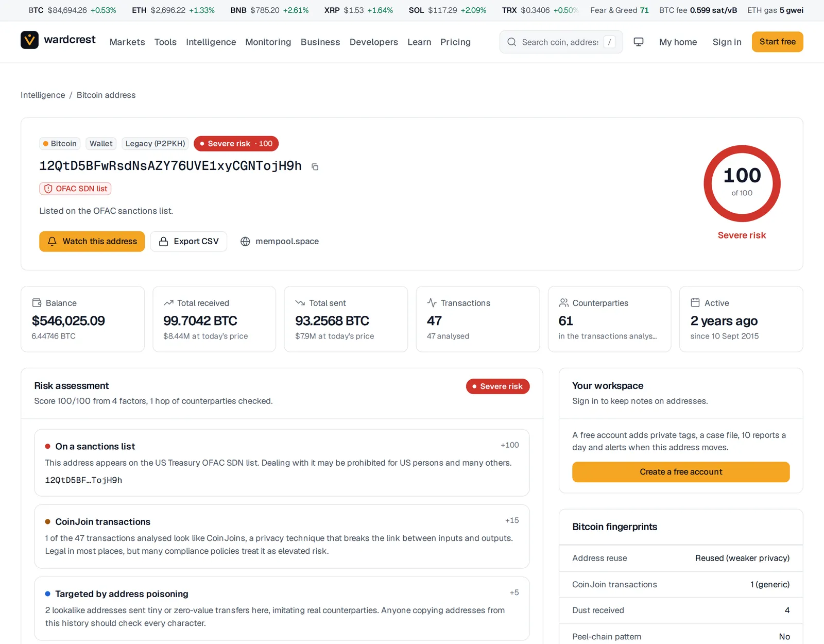
Task: Open the Learn menu
Action: pyautogui.click(x=419, y=42)
